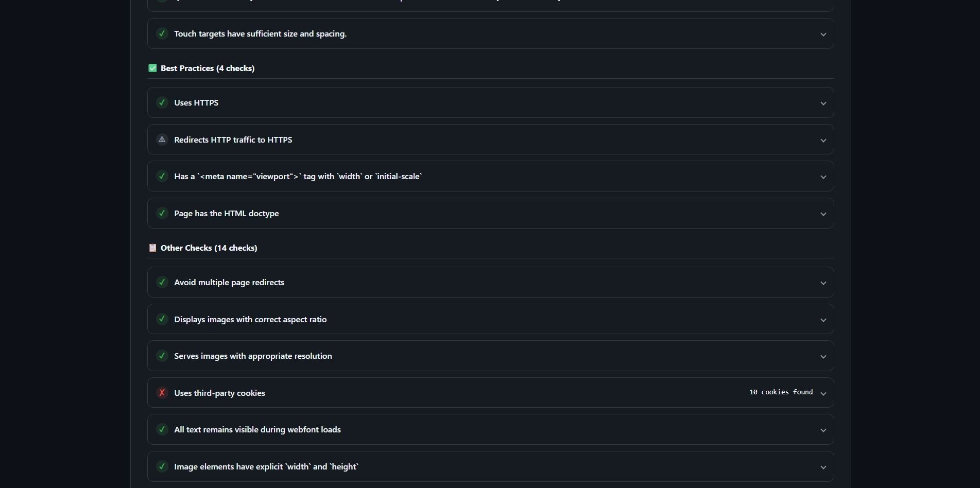
Task: Click the red fail icon for third-party cookies
Action: (162, 393)
